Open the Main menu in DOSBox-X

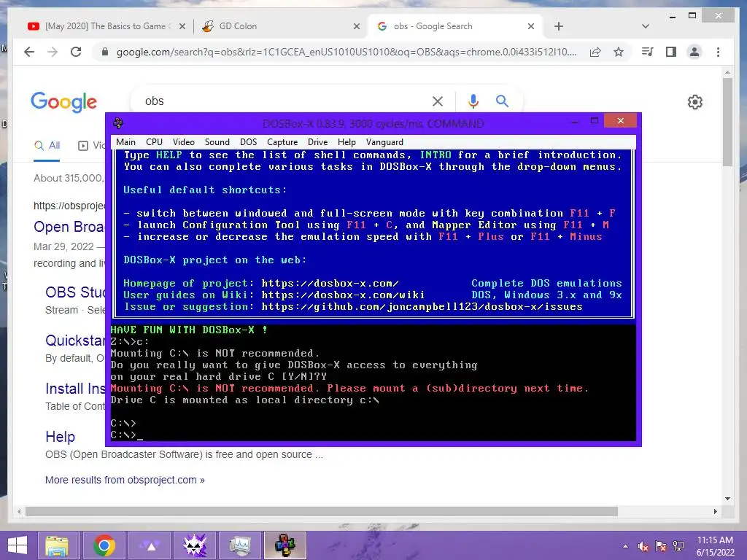125,142
